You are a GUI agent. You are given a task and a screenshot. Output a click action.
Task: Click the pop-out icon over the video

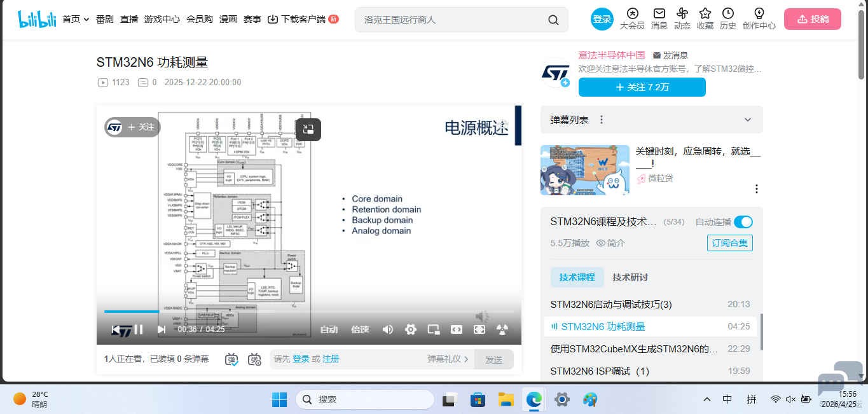click(x=308, y=130)
